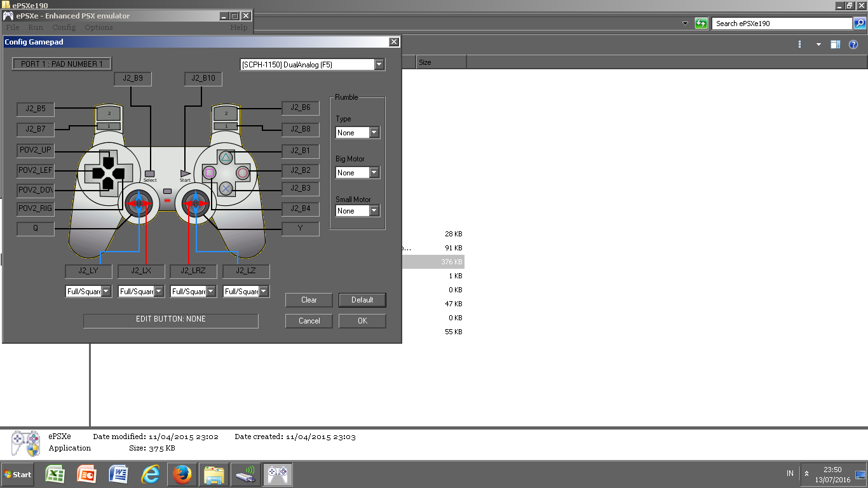Viewport: 868px width, 488px height.
Task: Select the POV2_UP mapping field
Action: tap(36, 151)
